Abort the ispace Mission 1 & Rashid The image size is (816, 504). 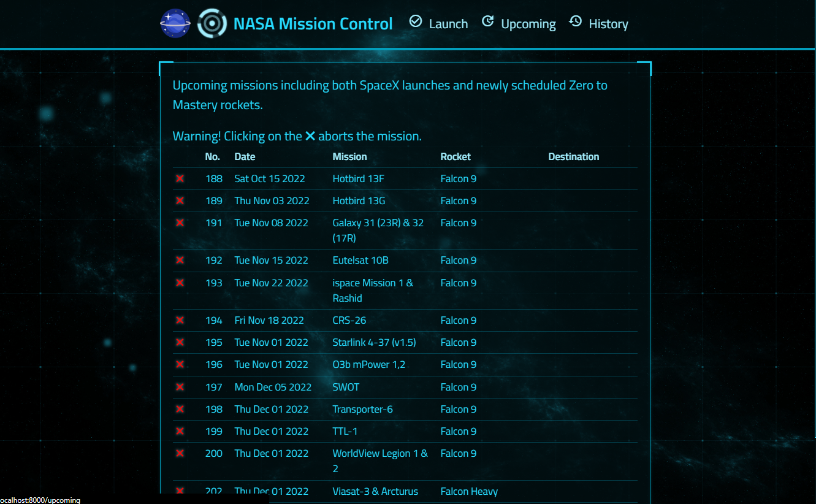tap(180, 283)
